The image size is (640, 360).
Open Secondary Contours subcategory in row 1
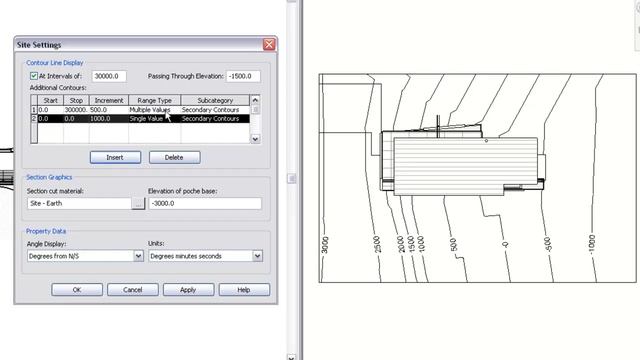click(215, 110)
